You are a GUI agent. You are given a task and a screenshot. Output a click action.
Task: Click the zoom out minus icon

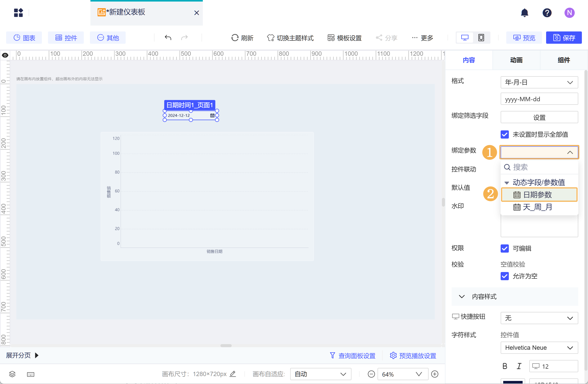pyautogui.click(x=371, y=374)
